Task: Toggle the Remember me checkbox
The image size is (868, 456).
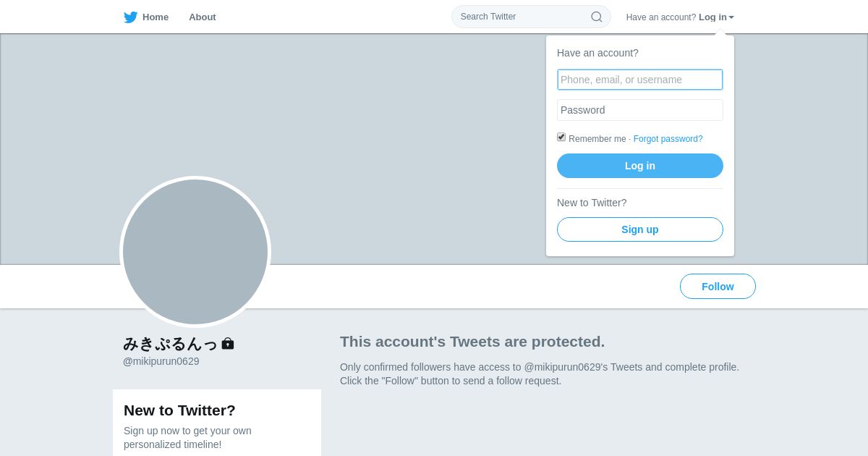Action: (561, 138)
